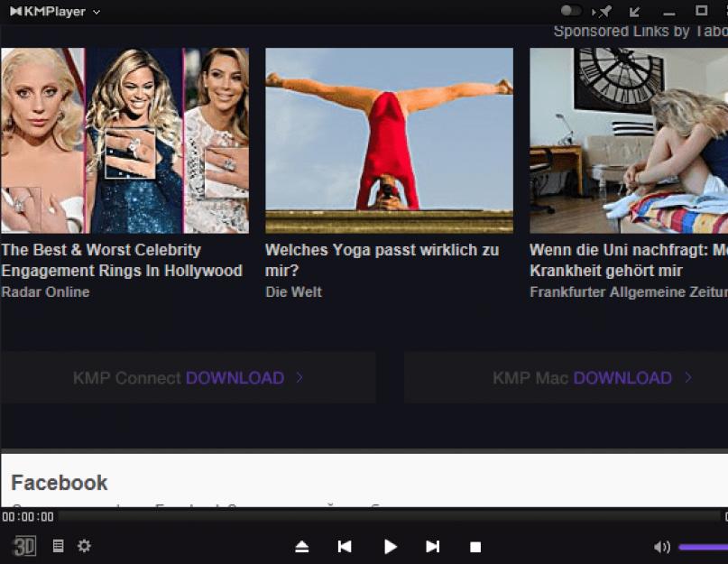Screen dimensions: 728x564
Task: Click the eject/open file button
Action: 302,547
